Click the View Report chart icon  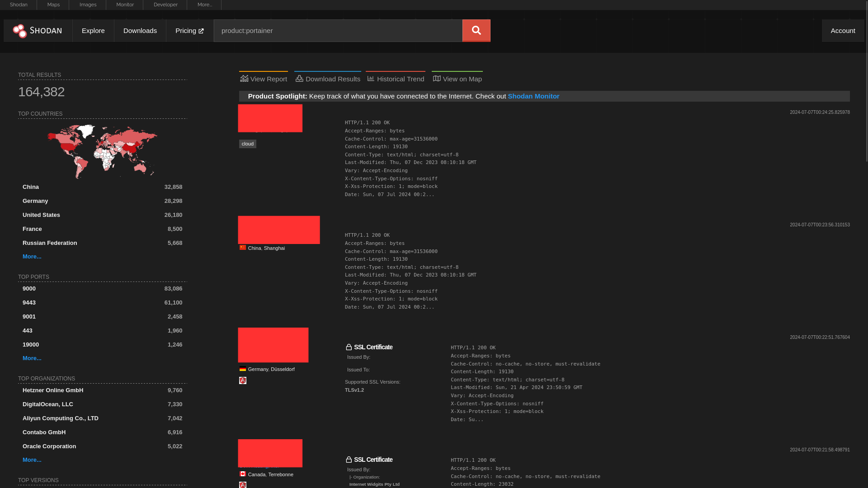(244, 79)
